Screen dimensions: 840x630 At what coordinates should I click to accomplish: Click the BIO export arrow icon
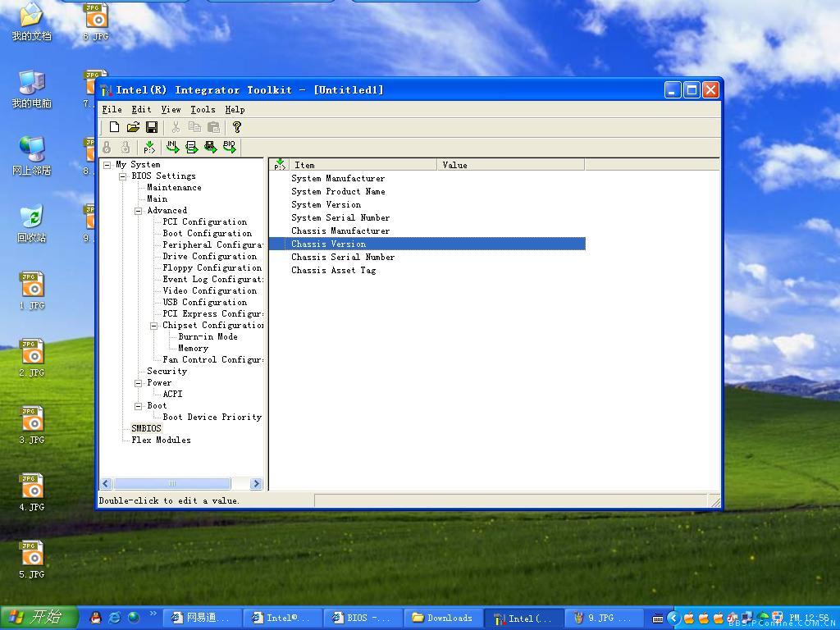coord(230,147)
